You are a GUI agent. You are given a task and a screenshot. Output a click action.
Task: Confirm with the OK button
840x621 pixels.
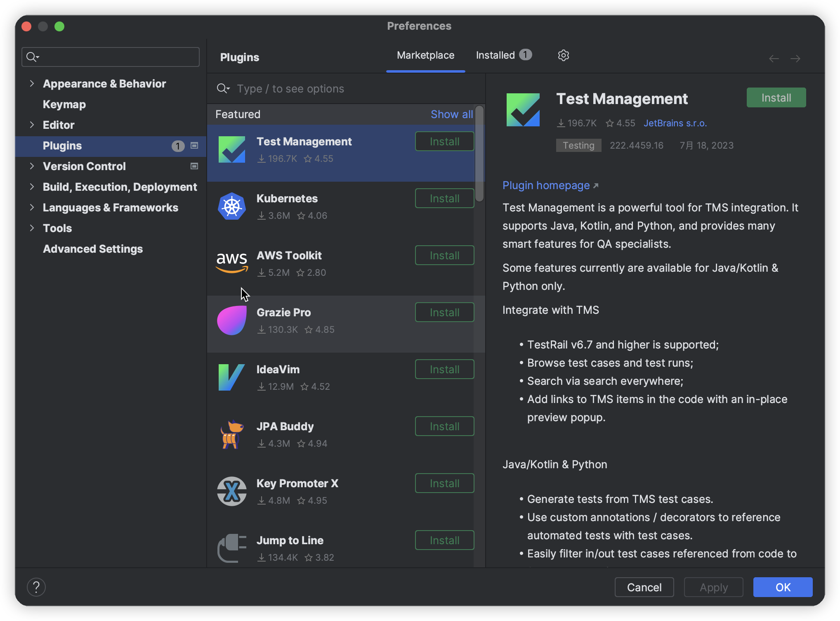783,587
